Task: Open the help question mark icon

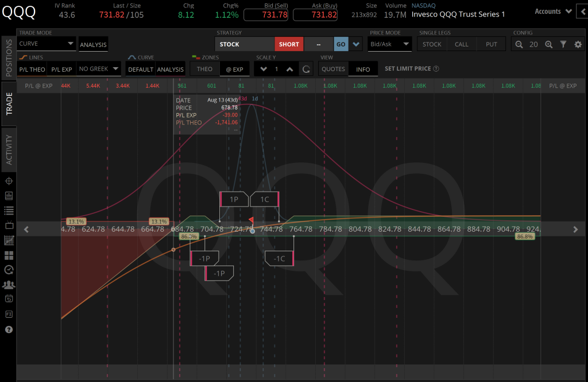Action: point(9,330)
